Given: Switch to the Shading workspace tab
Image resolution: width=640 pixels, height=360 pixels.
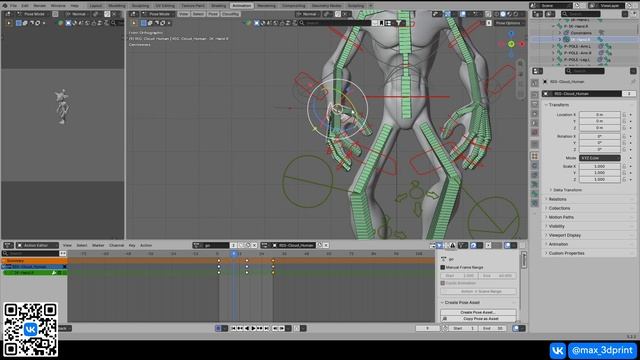Looking at the screenshot, I should coord(218,6).
